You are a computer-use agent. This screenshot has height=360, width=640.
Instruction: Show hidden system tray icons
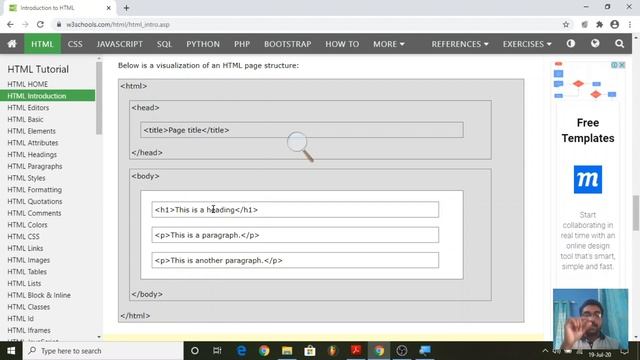(545, 351)
